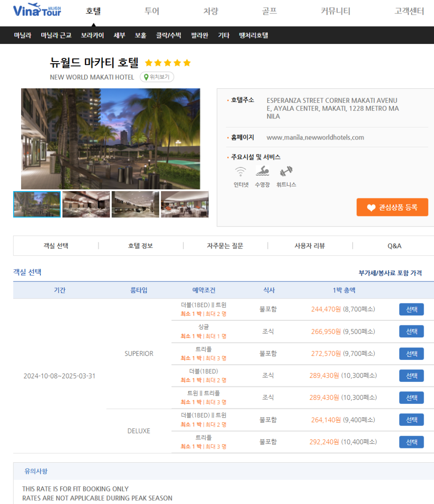Click the 인터넷 wifi facility icon
The height and width of the screenshot is (504, 434).
[240, 171]
